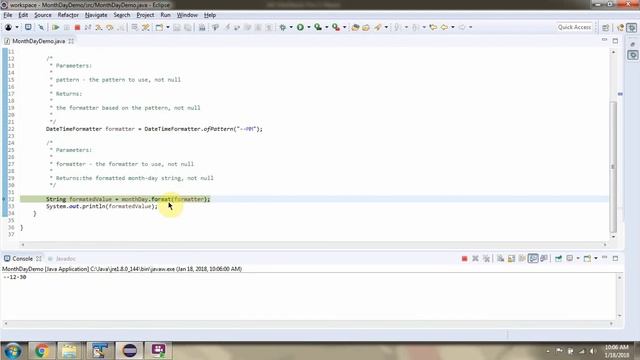
Task: Click the Coverage run icon in toolbar
Action: pyautogui.click(x=318, y=27)
